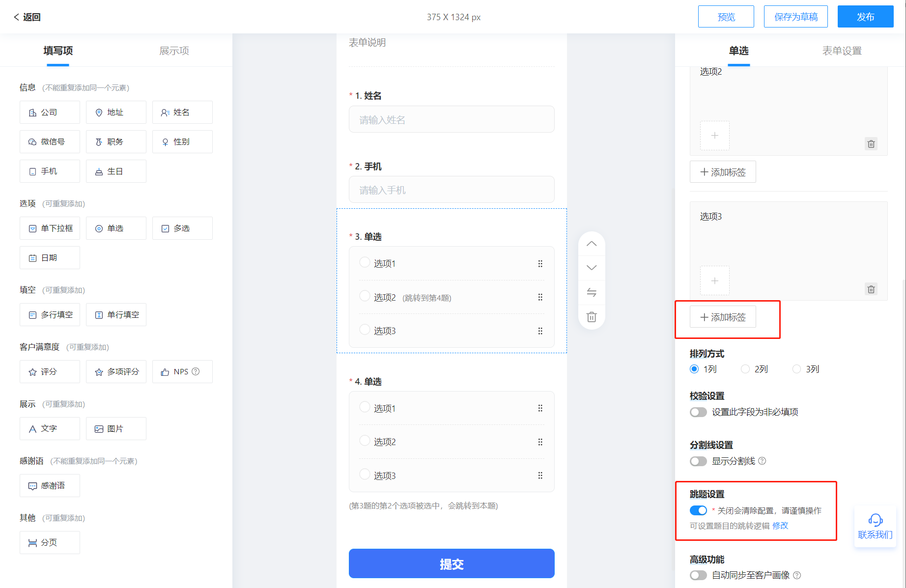Add a 单下拉框 dropdown element
This screenshot has width=906, height=588.
pos(50,228)
